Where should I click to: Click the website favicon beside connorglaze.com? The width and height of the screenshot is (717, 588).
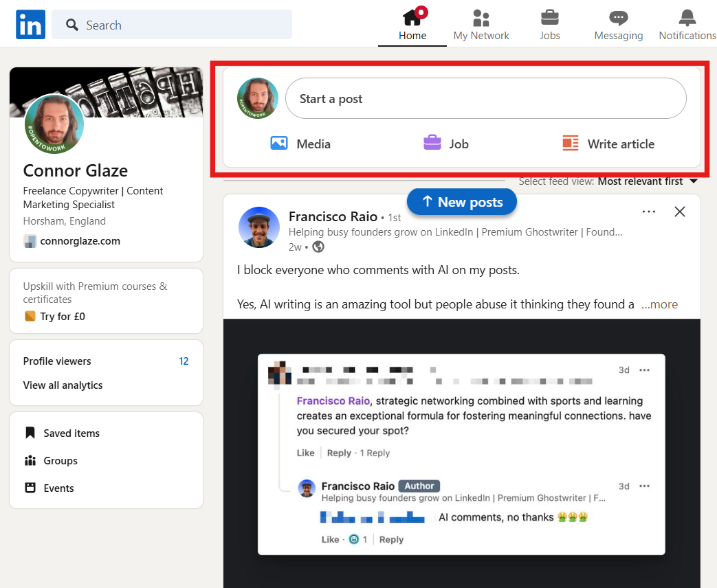30,241
